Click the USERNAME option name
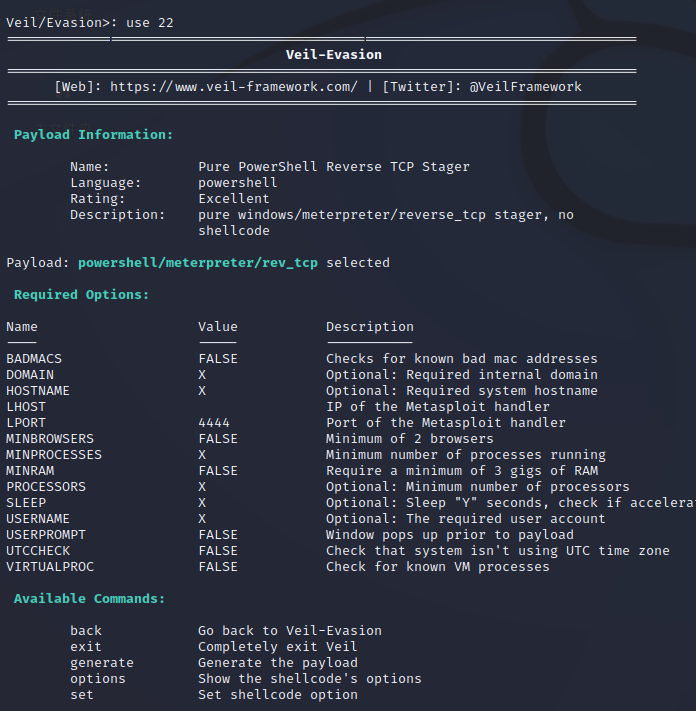The image size is (696, 711). pyautogui.click(x=38, y=519)
